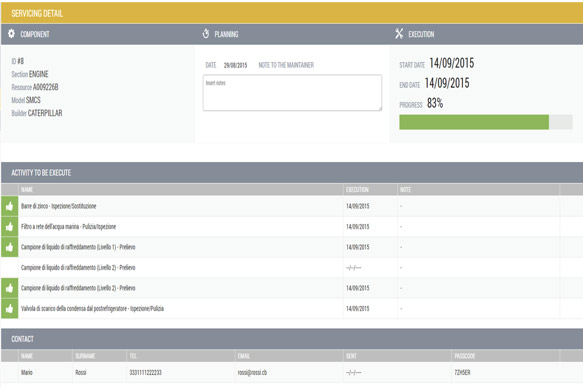Click execution date of Valvola di scarico row
583x388 pixels.
click(358, 308)
